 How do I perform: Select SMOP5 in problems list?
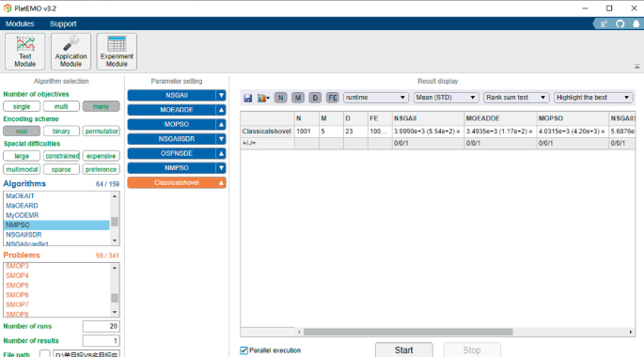point(56,286)
